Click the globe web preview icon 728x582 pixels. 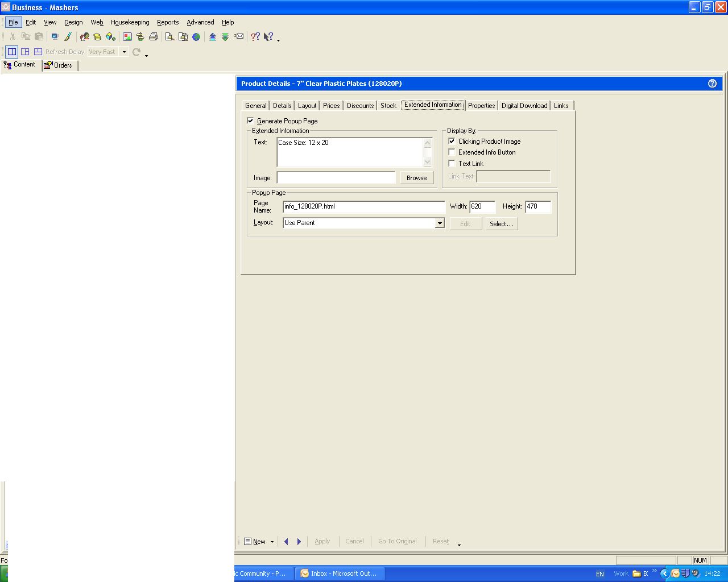tap(196, 37)
